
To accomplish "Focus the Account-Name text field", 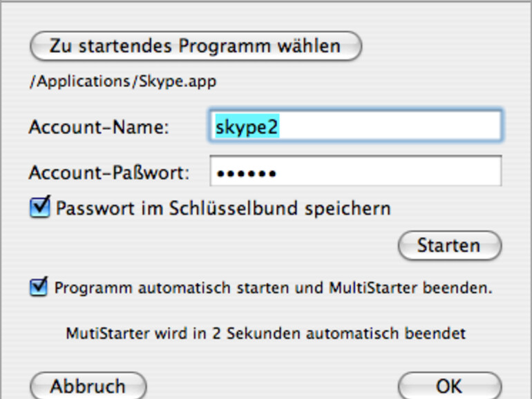I will [356, 126].
